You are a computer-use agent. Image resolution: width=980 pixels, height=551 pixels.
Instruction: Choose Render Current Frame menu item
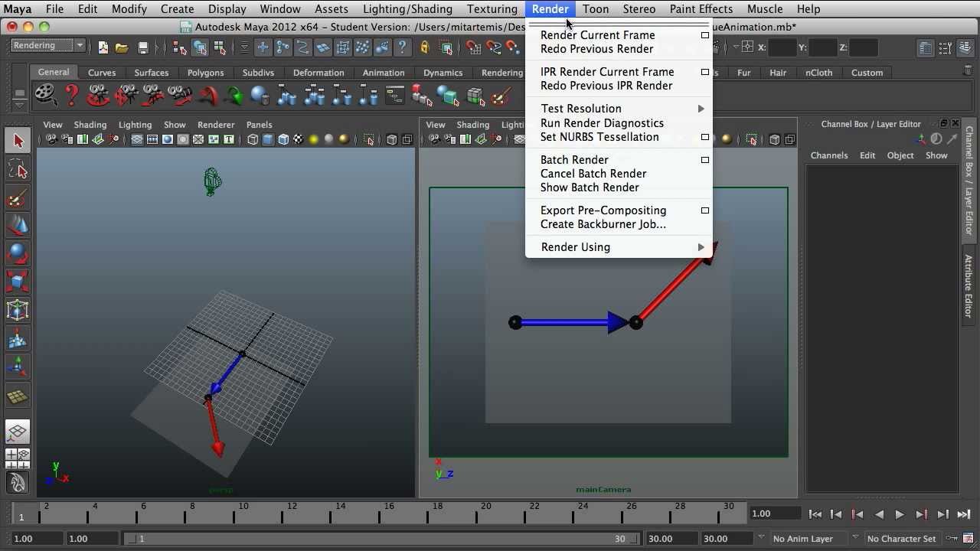click(597, 35)
